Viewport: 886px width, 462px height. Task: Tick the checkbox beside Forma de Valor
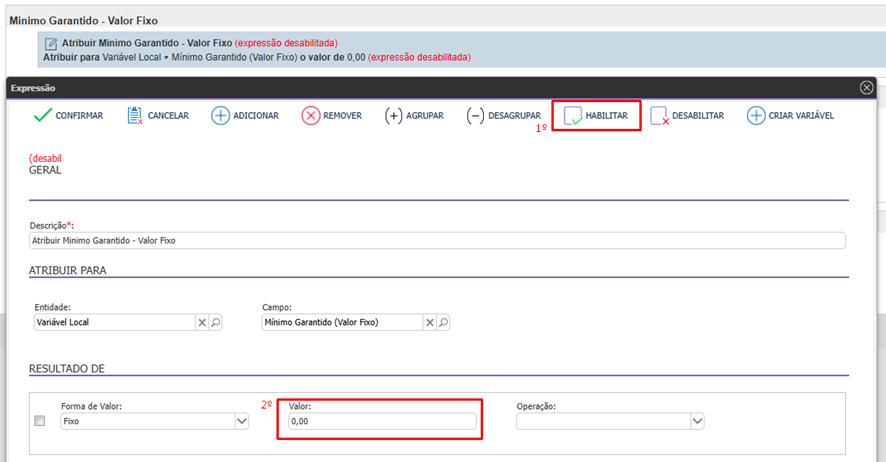[40, 421]
